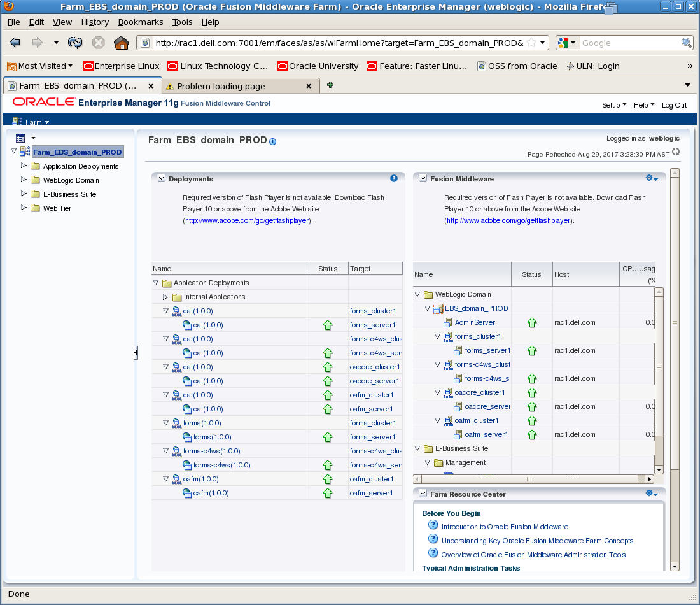Click the Application Deployments folder icon in left tree
Image resolution: width=700 pixels, height=605 pixels.
pyautogui.click(x=35, y=166)
